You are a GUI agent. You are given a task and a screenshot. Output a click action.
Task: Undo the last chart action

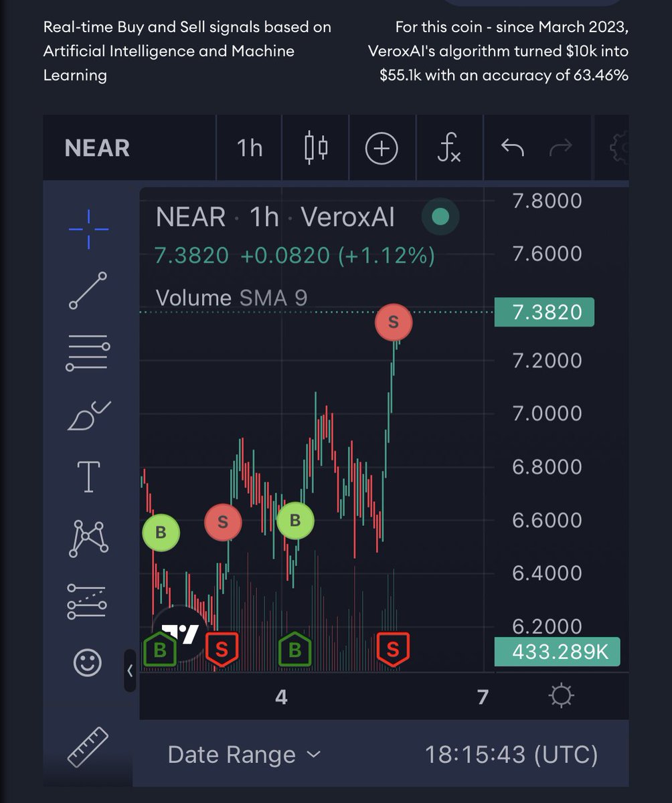coord(513,147)
